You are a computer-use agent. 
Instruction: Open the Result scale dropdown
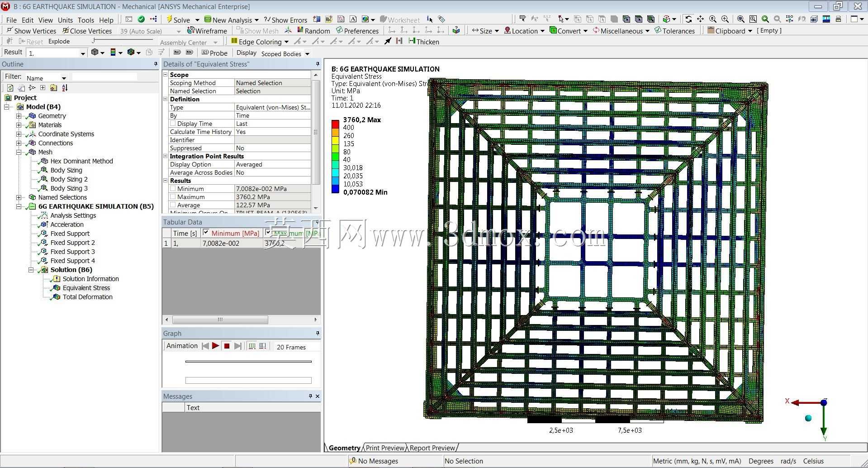[83, 53]
